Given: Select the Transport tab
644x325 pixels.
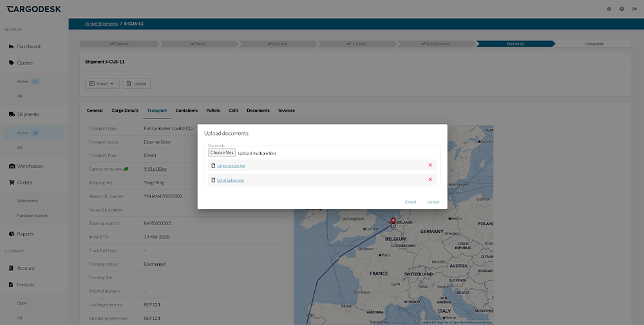Looking at the screenshot, I should (157, 111).
